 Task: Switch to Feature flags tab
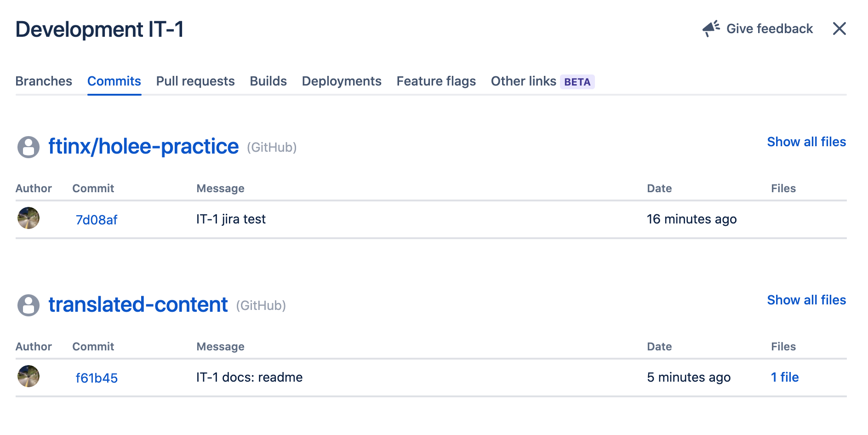point(436,81)
